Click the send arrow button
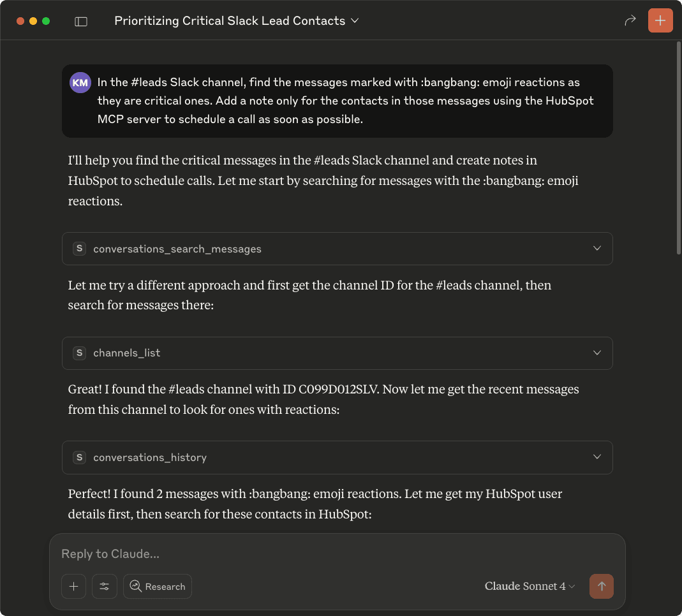 tap(602, 586)
